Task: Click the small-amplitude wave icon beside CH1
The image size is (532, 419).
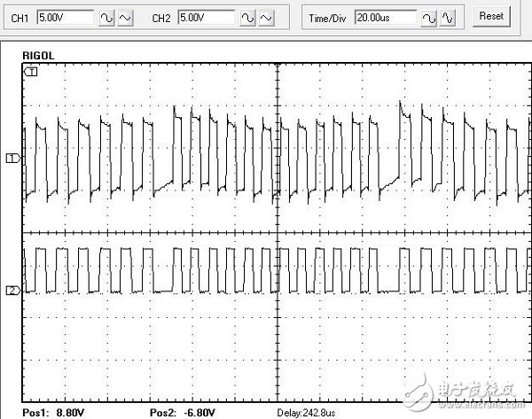Action: pos(125,17)
